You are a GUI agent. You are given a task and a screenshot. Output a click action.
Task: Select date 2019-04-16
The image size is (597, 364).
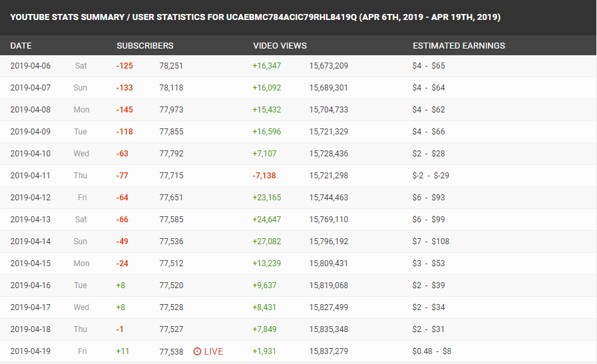(31, 285)
